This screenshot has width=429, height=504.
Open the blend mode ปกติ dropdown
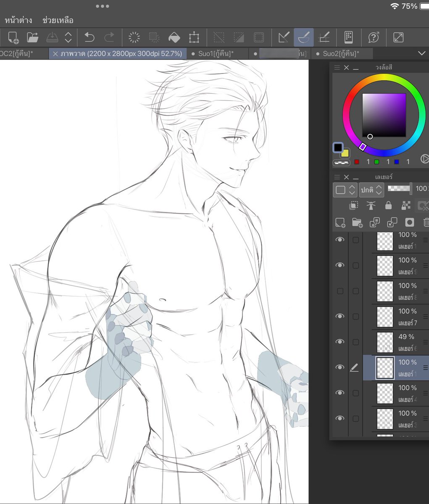click(371, 190)
